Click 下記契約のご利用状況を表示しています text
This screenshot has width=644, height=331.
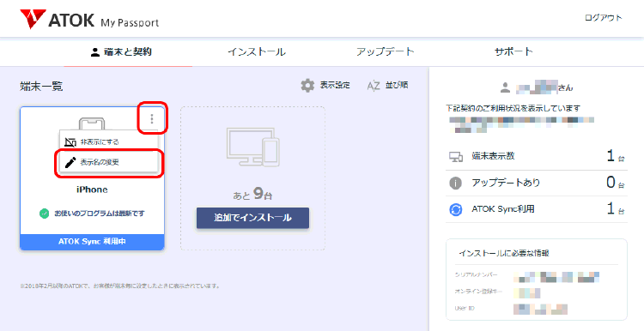(x=513, y=108)
